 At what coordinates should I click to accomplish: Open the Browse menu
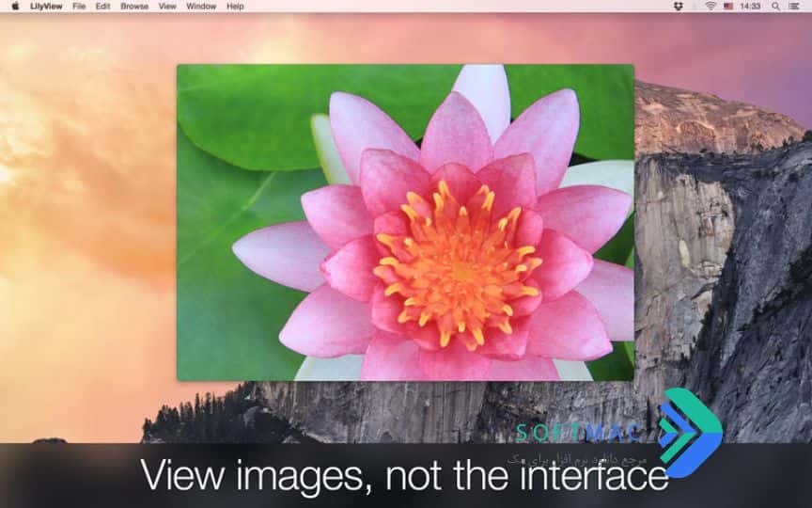point(134,7)
